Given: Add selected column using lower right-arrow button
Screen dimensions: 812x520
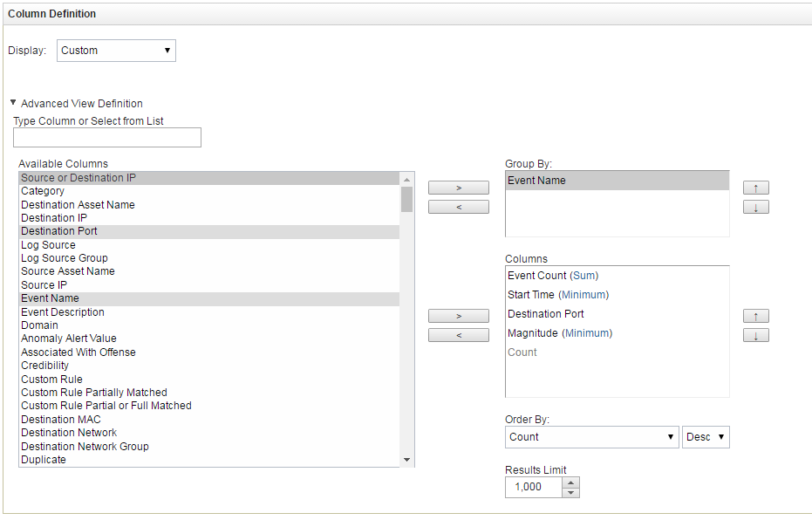Looking at the screenshot, I should (458, 315).
